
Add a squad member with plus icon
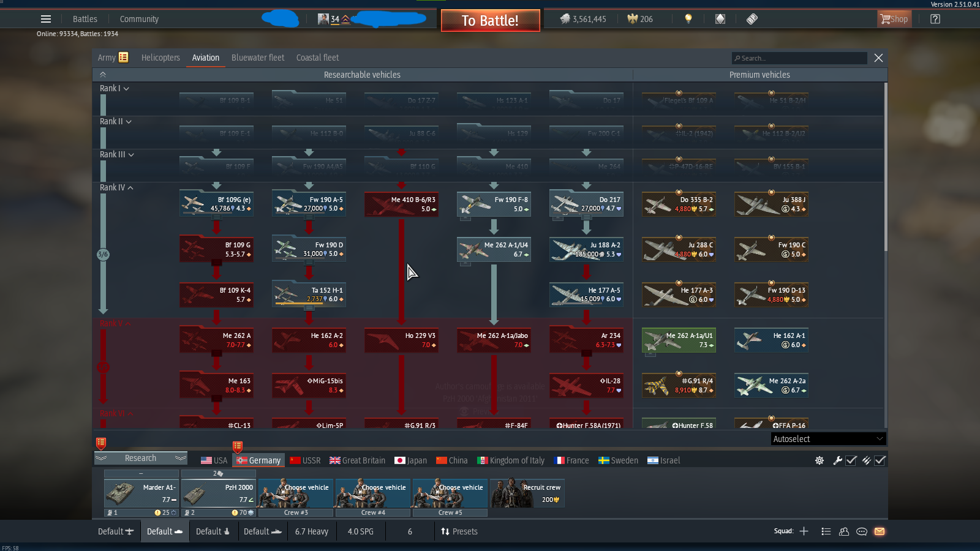point(804,531)
